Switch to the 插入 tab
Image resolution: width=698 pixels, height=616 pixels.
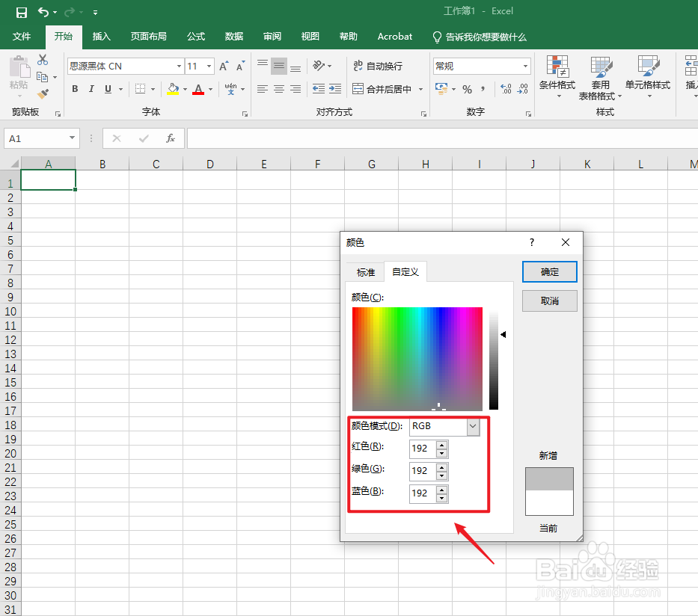pos(102,37)
